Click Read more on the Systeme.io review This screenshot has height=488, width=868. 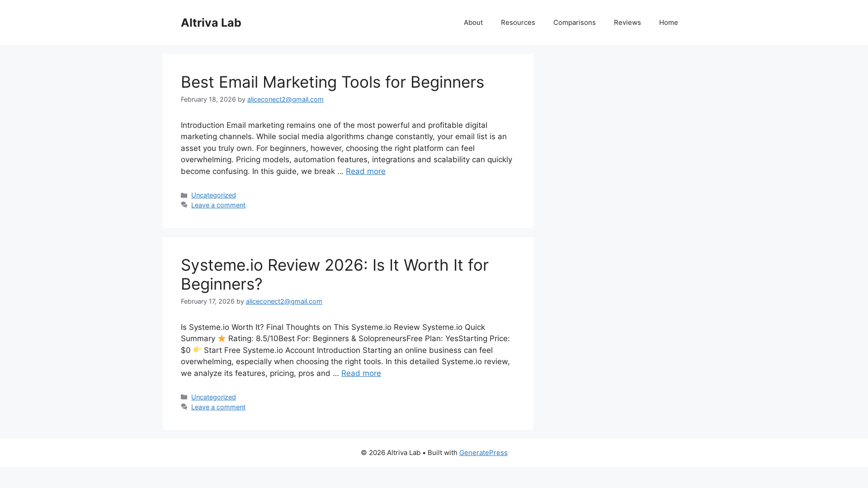(361, 373)
